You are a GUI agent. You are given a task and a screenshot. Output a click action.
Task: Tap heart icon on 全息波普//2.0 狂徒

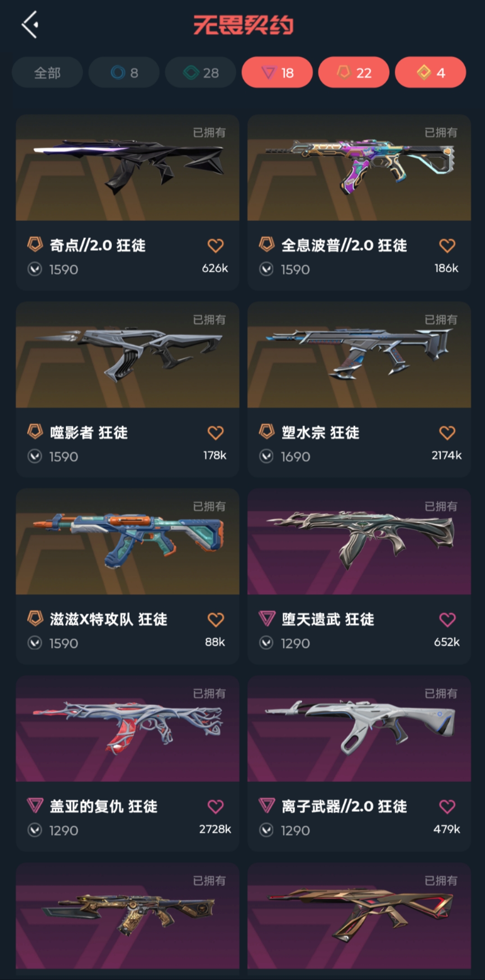coord(447,246)
